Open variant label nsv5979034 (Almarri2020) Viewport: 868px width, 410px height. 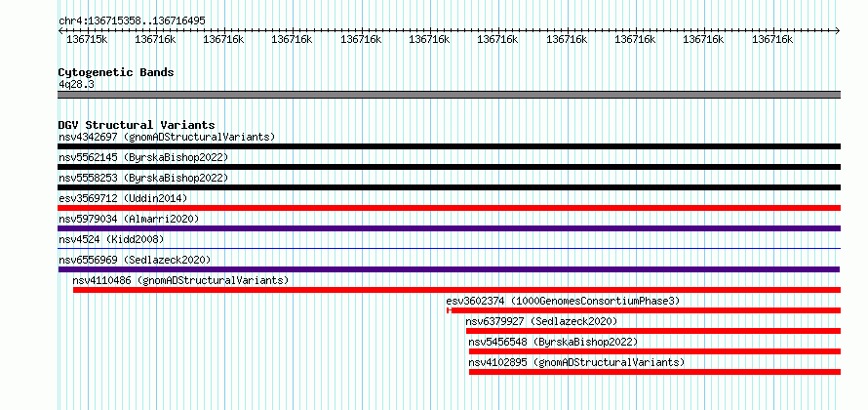[129, 219]
